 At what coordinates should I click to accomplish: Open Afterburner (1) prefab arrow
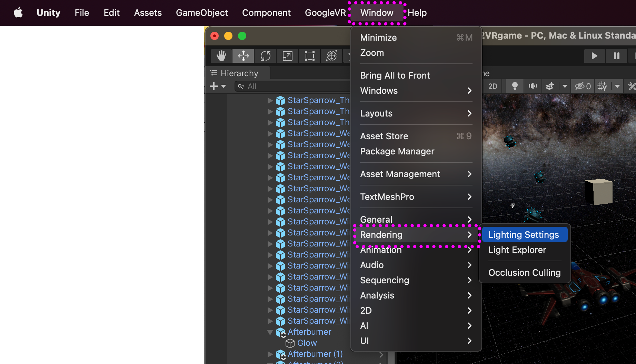tap(381, 354)
